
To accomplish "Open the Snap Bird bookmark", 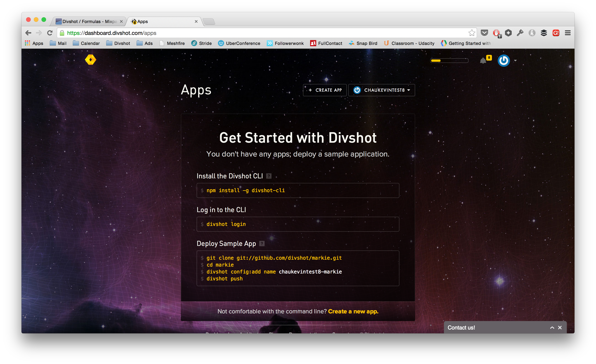I will tap(363, 43).
